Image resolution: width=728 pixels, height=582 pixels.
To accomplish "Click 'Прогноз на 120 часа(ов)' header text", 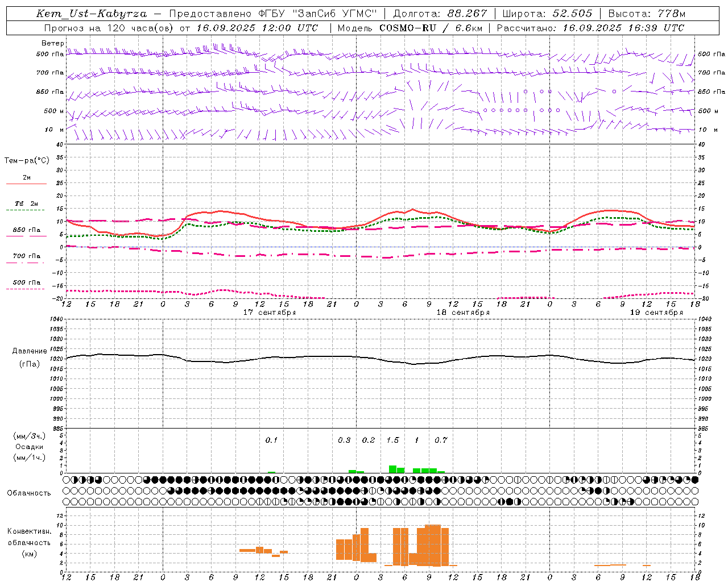I will click(110, 28).
